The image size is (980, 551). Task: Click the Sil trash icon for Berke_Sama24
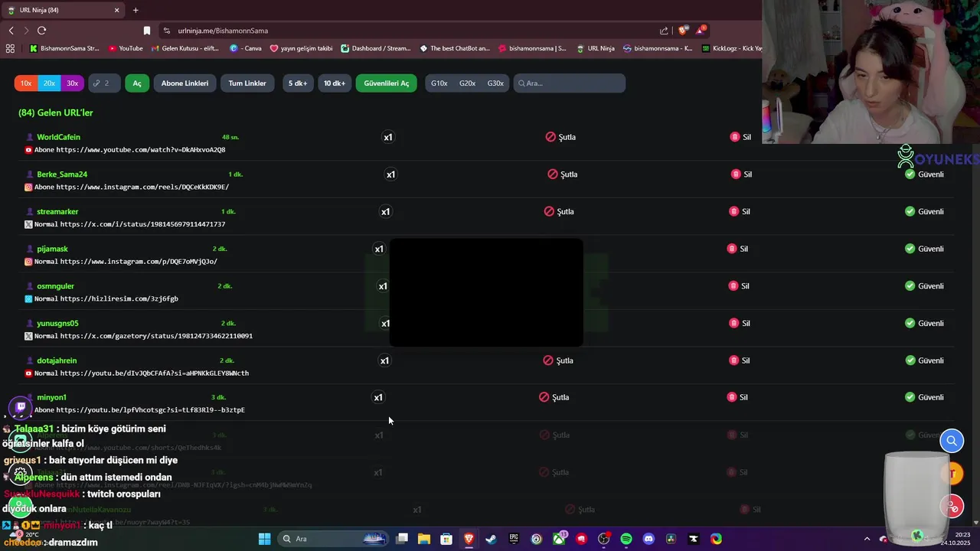[x=736, y=174]
